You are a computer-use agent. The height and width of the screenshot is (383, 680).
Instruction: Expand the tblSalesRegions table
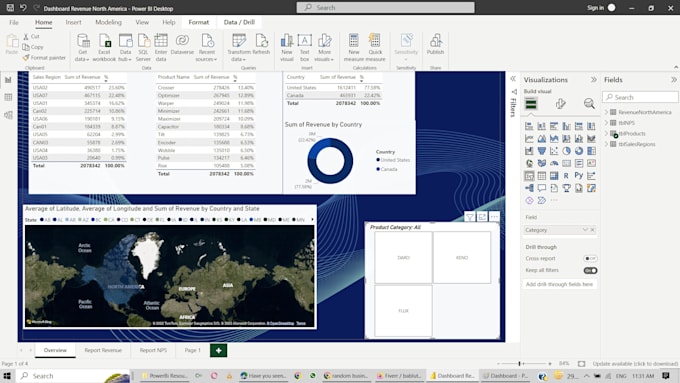606,144
